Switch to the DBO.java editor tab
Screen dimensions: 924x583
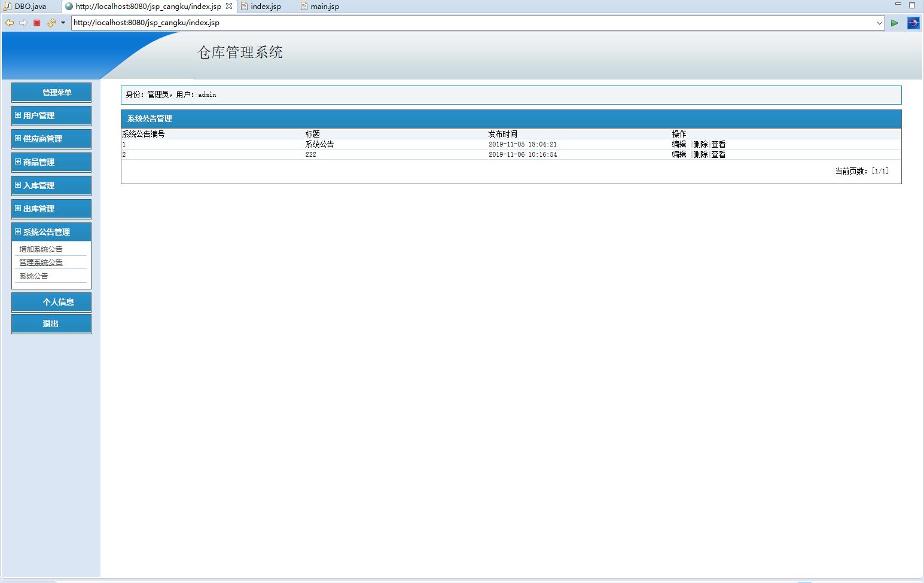point(30,6)
